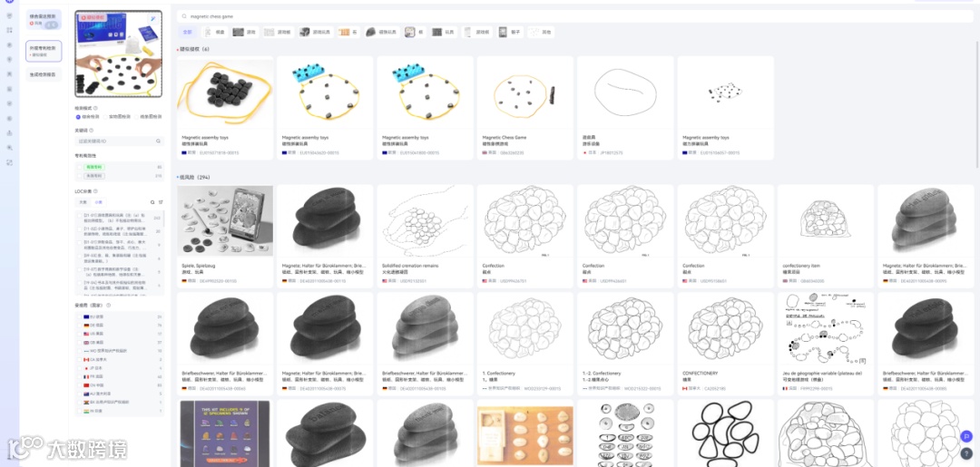This screenshot has width=980, height=467.
Task: Check the WO 世界知识产权组织 checkbox
Action: pos(79,351)
